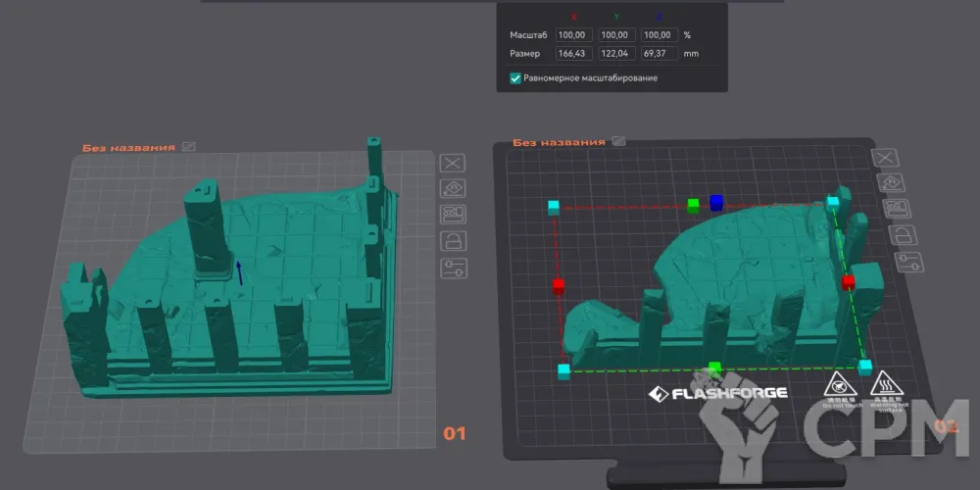
Task: Remove plate 01 with its X icon
Action: coord(452,163)
